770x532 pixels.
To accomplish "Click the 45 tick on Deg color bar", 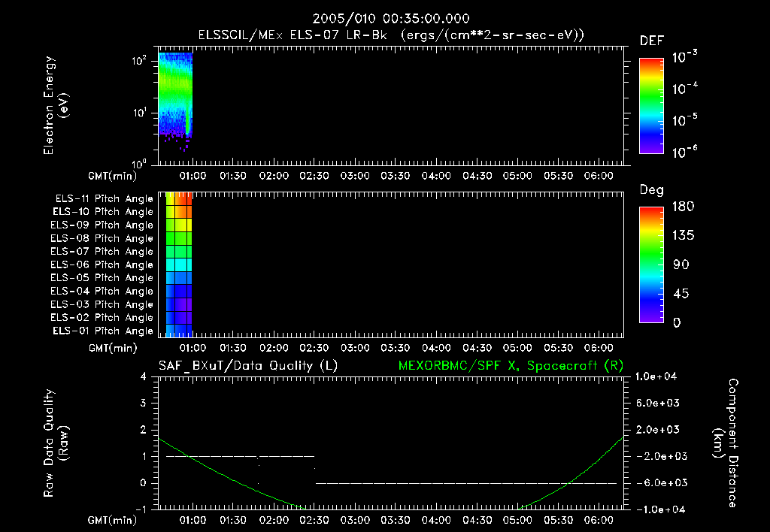I will click(681, 294).
